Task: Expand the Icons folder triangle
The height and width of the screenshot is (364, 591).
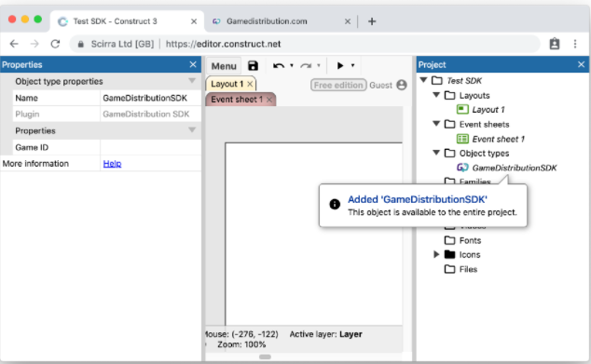Action: click(436, 254)
